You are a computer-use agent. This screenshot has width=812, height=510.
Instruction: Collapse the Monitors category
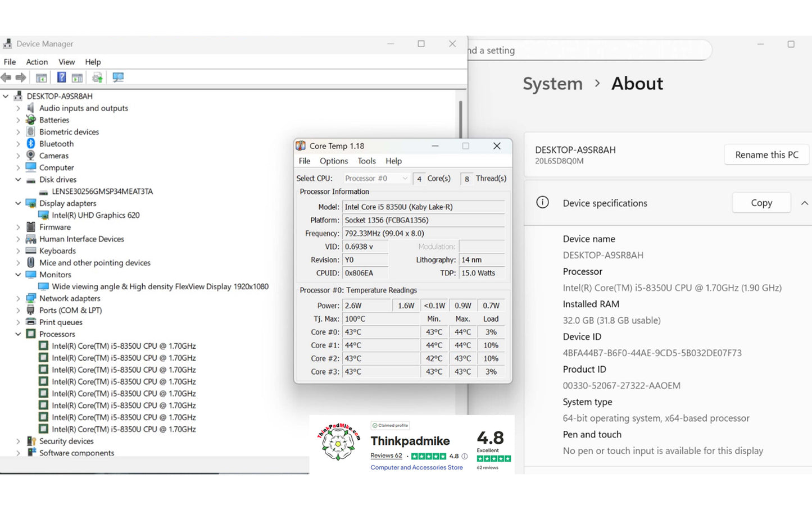click(x=18, y=275)
